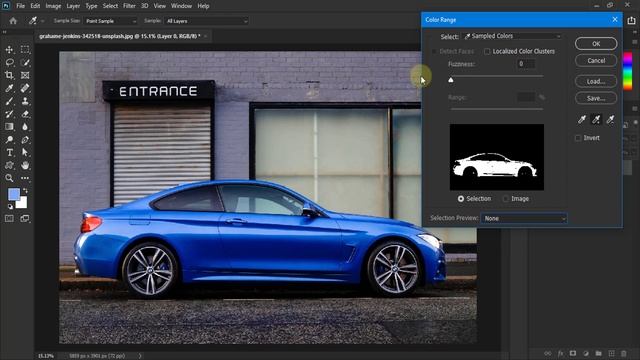This screenshot has width=640, height=360.
Task: Open the Edit menu
Action: click(35, 6)
